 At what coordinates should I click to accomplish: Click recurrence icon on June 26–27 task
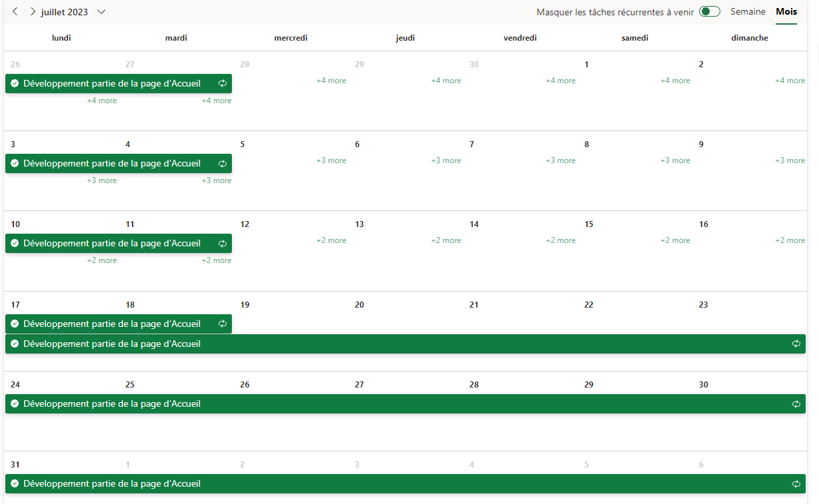(223, 84)
